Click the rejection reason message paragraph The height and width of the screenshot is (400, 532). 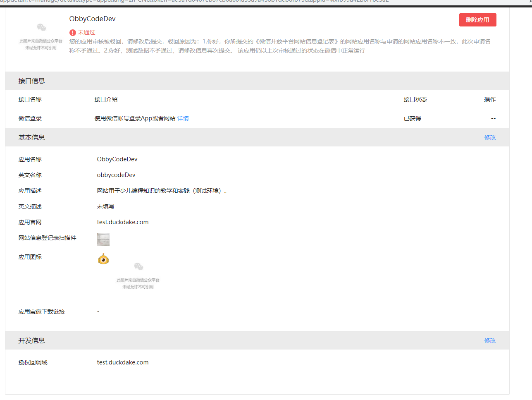click(280, 46)
